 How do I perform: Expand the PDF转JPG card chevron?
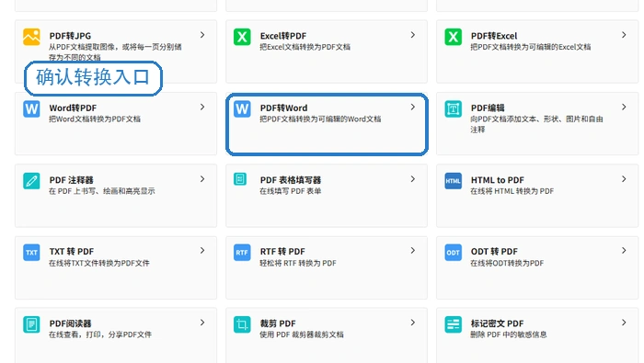[x=202, y=35]
